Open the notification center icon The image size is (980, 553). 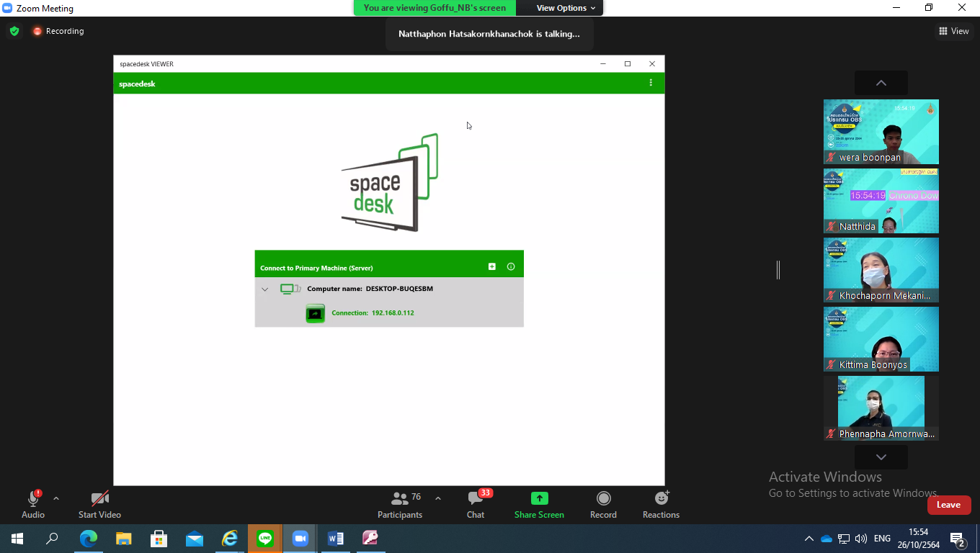pyautogui.click(x=958, y=539)
